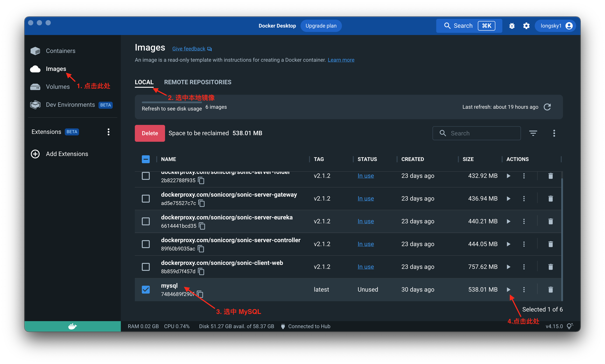Open the Volumes sidebar icon
The width and height of the screenshot is (605, 364).
click(x=35, y=87)
